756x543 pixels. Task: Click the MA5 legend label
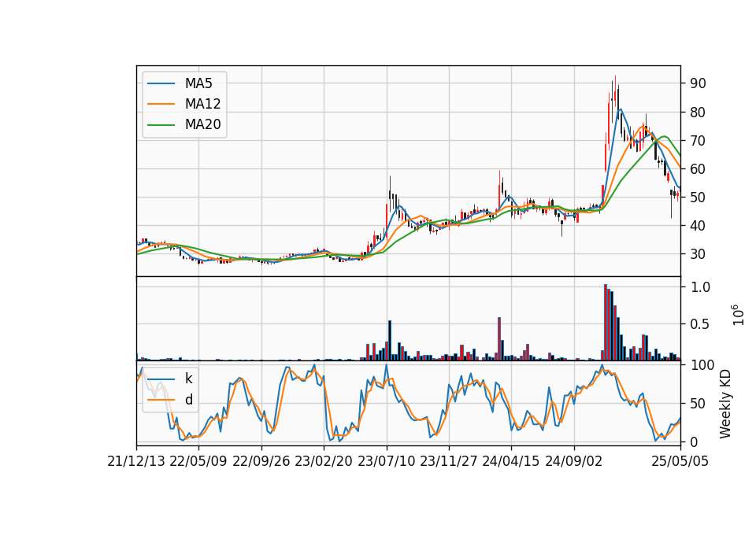click(198, 83)
